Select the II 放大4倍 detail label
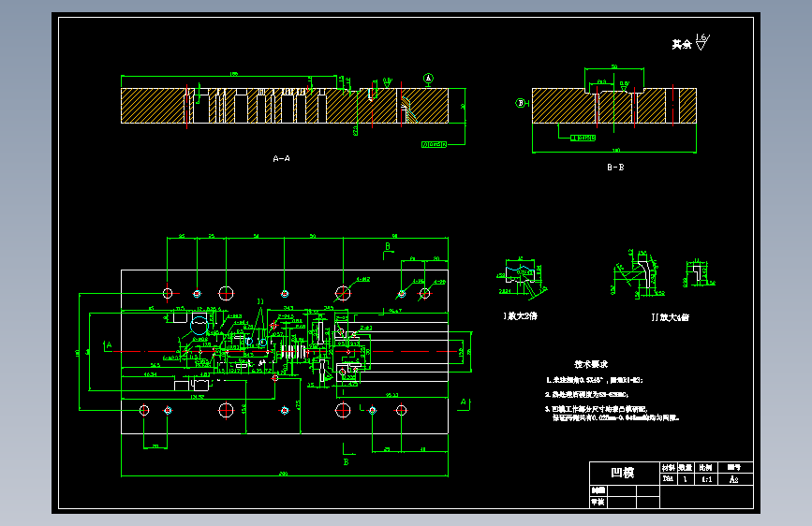This screenshot has width=812, height=526. tap(670, 317)
